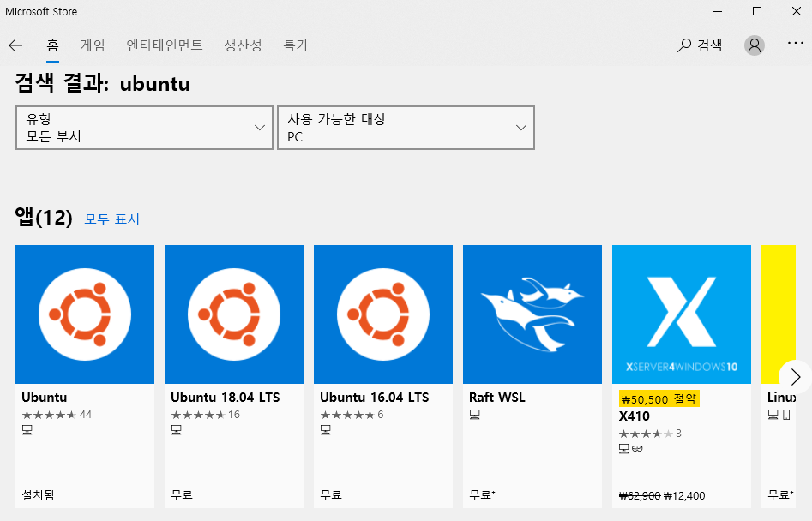Screen dimensions: 812x521
Task: Open the X410 XServer4Windows10 tile
Action: tap(682, 314)
